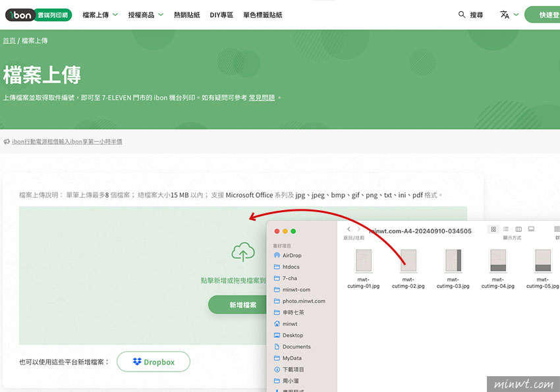
Task: Open the language selector dropdown
Action: [x=509, y=14]
